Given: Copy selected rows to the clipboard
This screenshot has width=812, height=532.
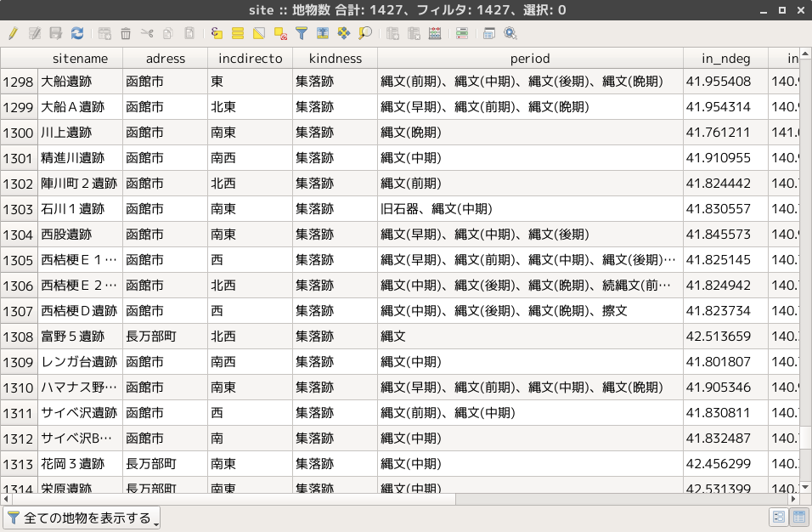Looking at the screenshot, I should (168, 34).
